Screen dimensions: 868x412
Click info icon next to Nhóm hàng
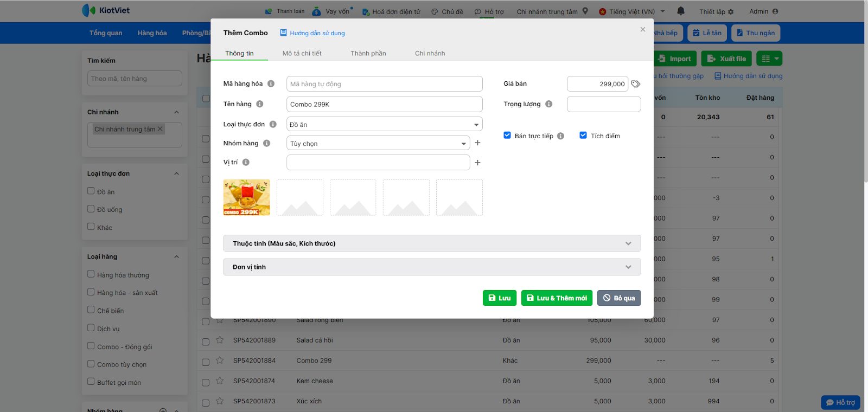pos(266,143)
